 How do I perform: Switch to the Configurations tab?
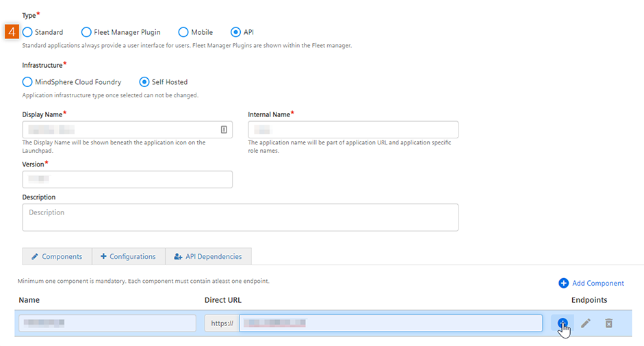[129, 256]
